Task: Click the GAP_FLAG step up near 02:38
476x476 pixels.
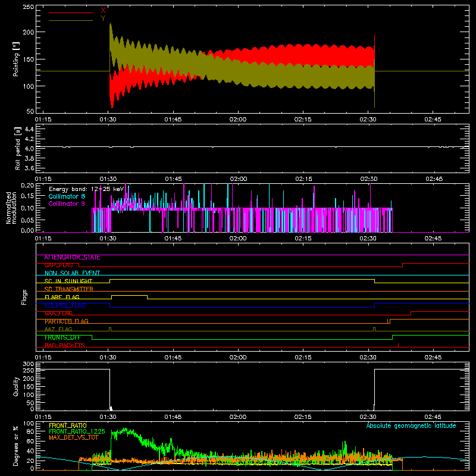Action: (403, 265)
